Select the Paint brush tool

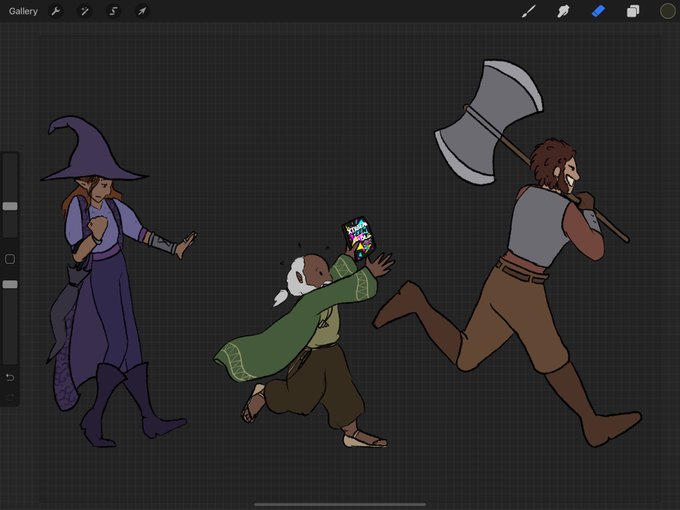point(529,11)
